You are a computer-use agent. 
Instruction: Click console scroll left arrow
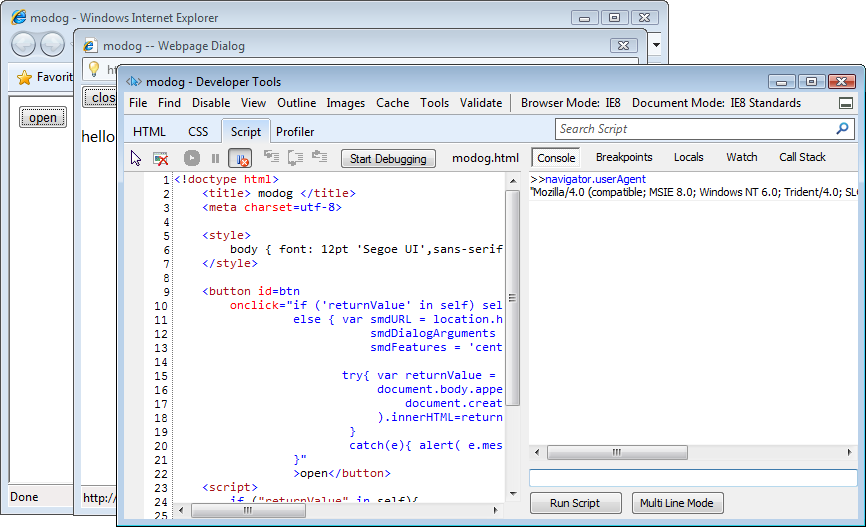pyautogui.click(x=536, y=452)
